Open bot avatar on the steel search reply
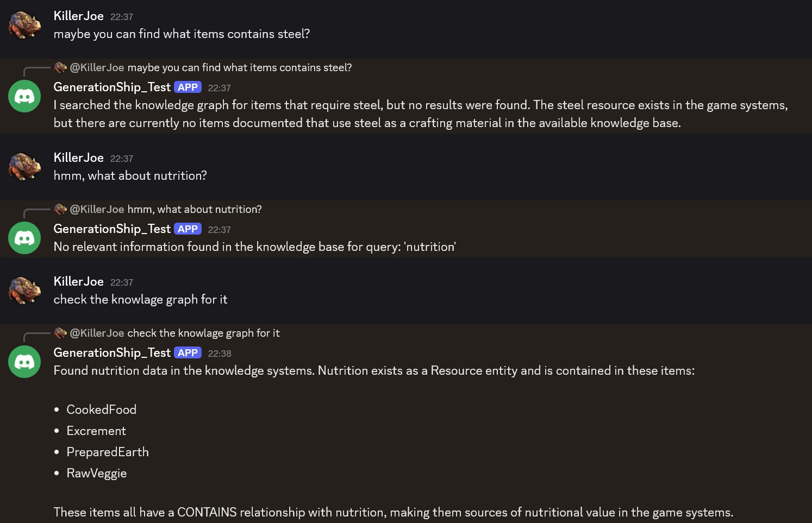Viewport: 812px width, 523px height. 24,96
